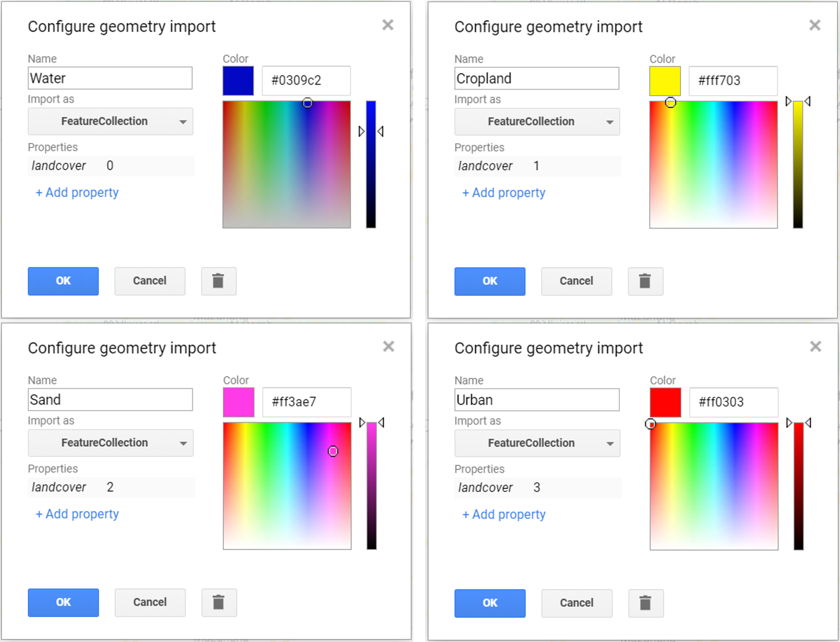The width and height of the screenshot is (840, 642).
Task: Click the Water blue brightness slider bar
Action: pos(371,165)
